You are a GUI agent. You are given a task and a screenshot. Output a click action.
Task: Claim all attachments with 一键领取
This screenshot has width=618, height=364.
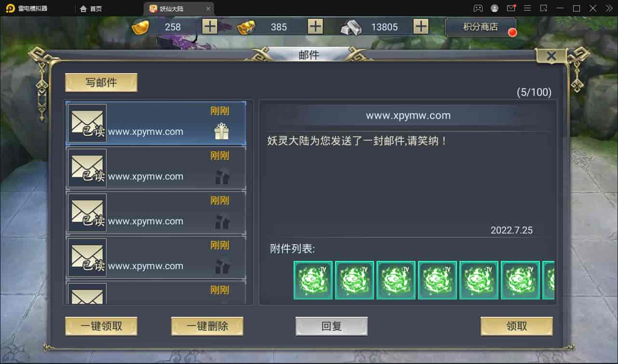(101, 326)
